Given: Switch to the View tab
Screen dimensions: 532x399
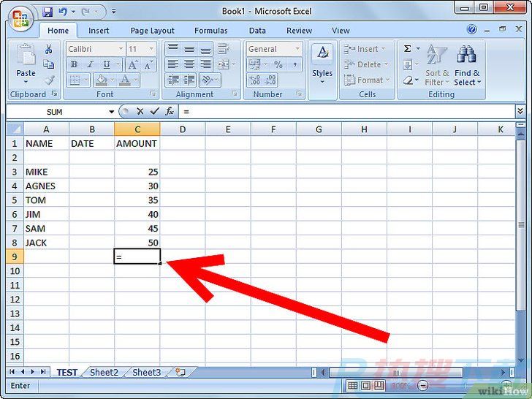Looking at the screenshot, I should [x=341, y=31].
